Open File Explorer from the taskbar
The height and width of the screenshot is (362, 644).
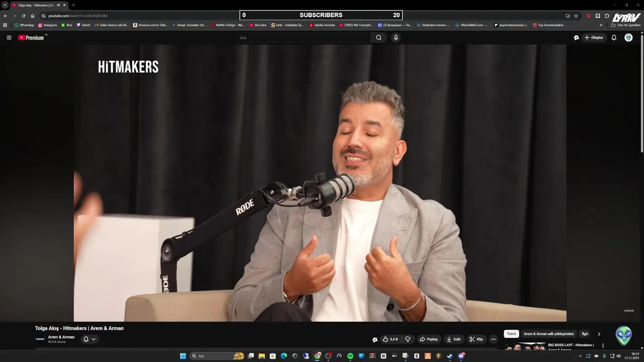coord(262,356)
